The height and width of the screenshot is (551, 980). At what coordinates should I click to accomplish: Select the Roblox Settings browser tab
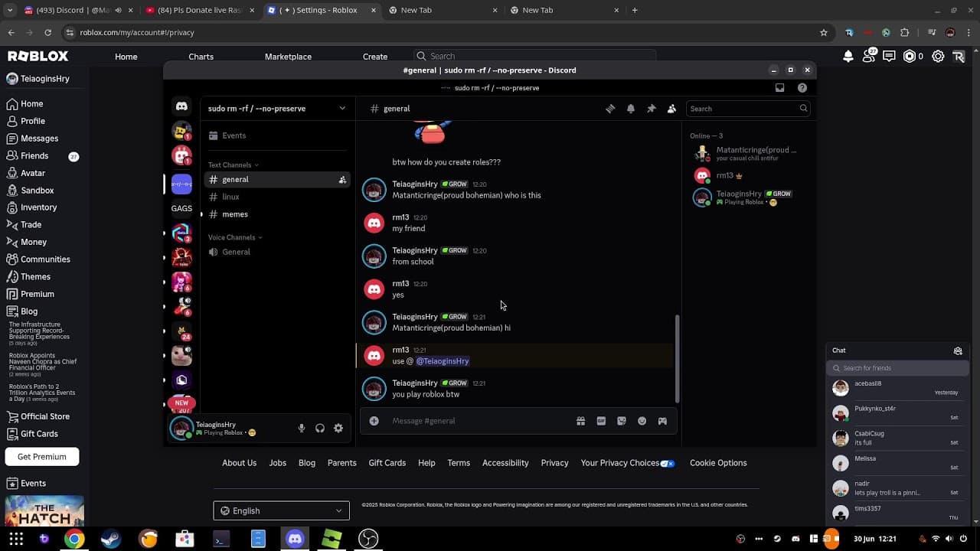coord(321,11)
